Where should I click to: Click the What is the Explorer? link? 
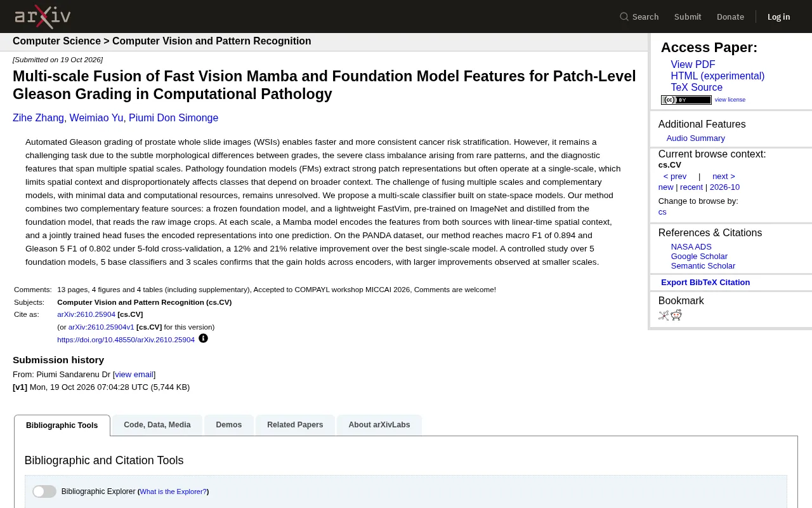point(173,491)
